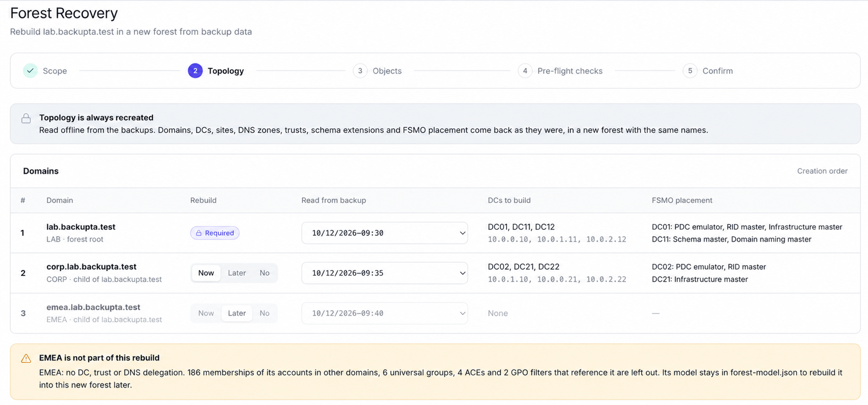Open backup dropdown showing 10/12/2026-09:30
The width and height of the screenshot is (868, 405).
384,233
